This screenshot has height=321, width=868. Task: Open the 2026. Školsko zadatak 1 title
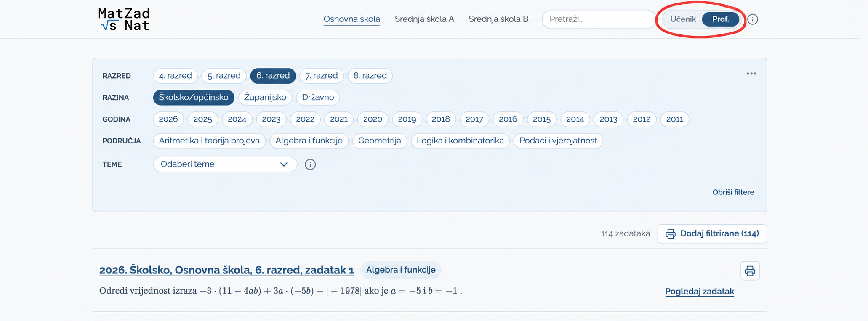(226, 270)
